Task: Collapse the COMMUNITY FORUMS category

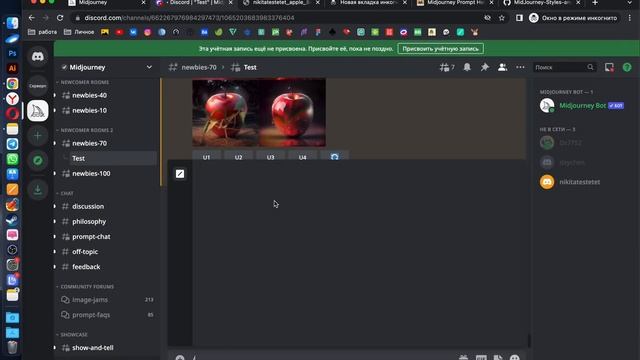Action: click(x=85, y=287)
